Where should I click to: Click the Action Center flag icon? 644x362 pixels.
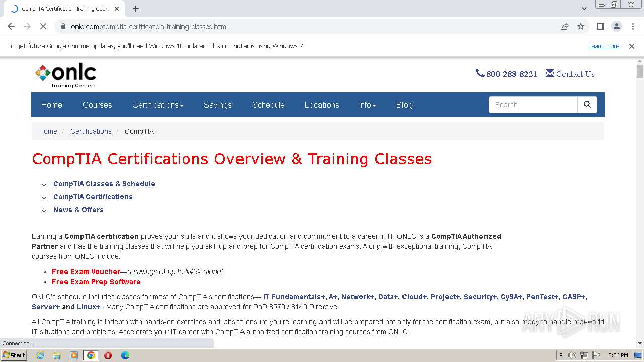coord(595,355)
